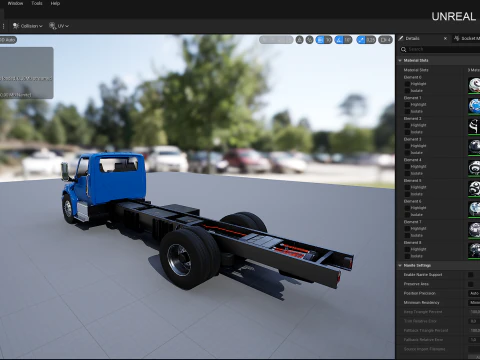Open Element 5 material thumbnail
Screen dimensions: 480x360
[x=474, y=188]
